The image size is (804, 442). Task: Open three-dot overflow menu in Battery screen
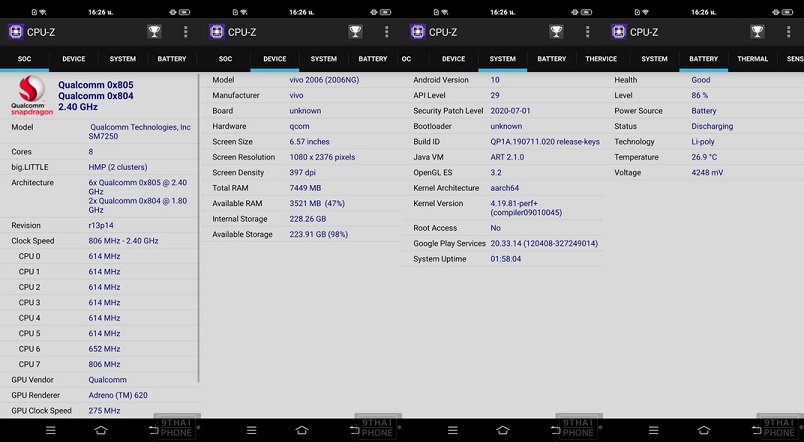(789, 32)
